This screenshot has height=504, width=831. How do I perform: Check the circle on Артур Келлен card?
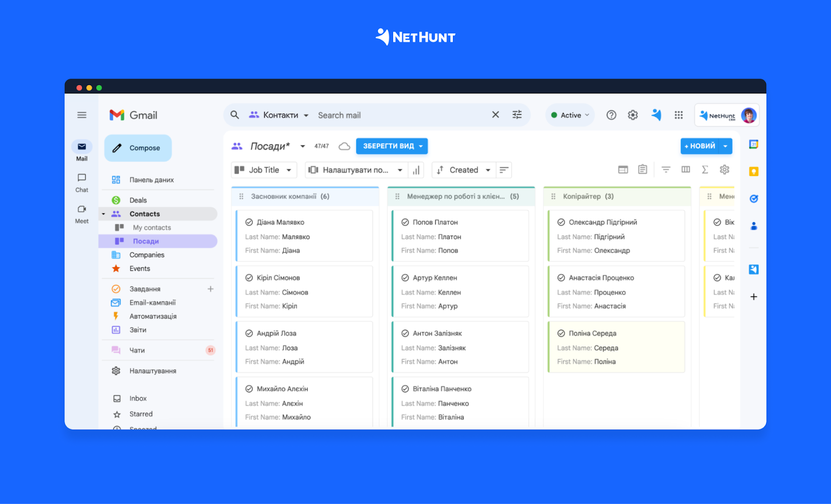click(x=405, y=278)
